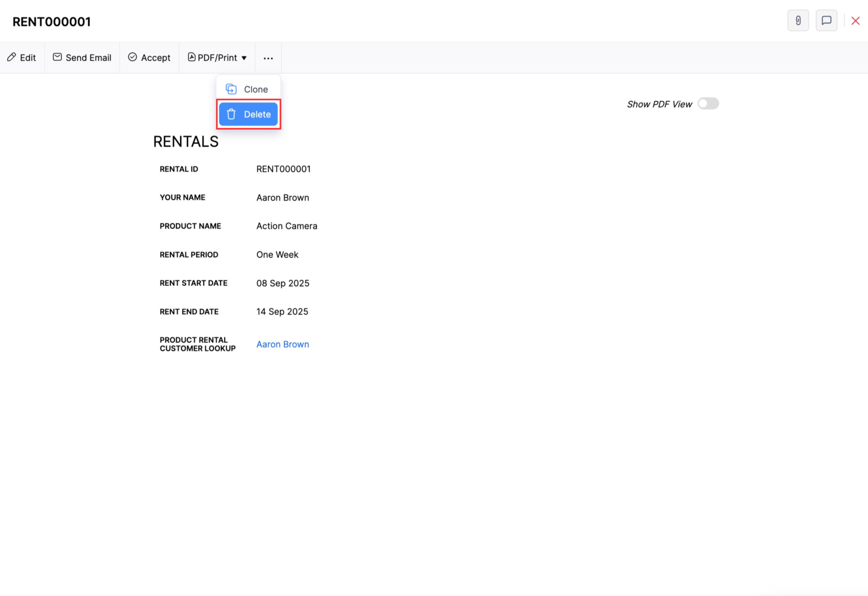Click the pencil icon next to Edit

click(x=11, y=57)
